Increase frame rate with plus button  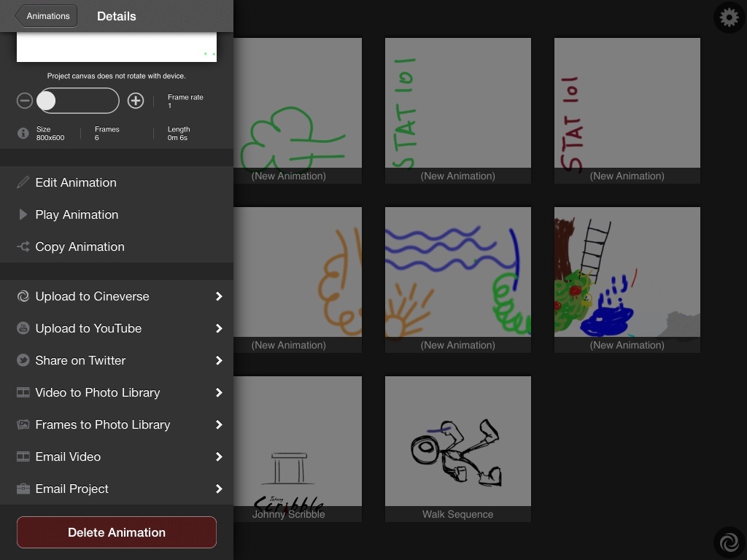pyautogui.click(x=136, y=101)
